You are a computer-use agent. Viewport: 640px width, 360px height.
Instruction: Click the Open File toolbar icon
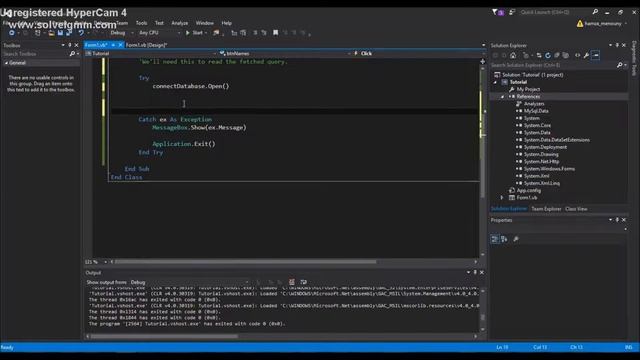click(x=51, y=33)
